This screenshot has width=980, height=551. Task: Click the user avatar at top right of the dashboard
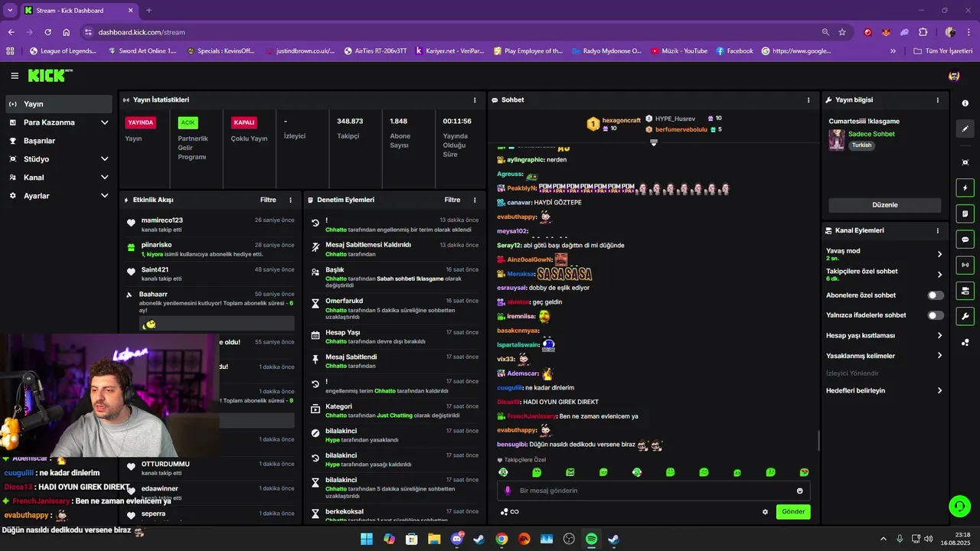pyautogui.click(x=954, y=76)
